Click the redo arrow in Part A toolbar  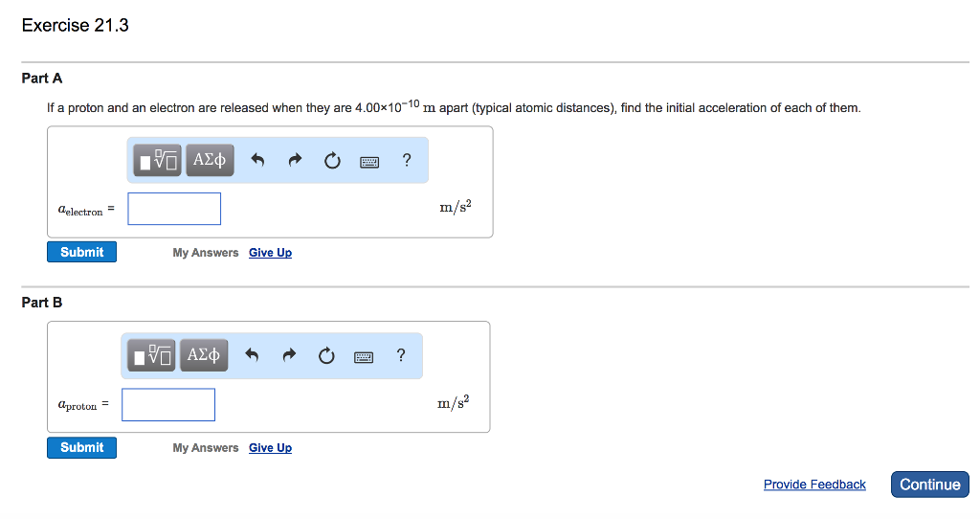pyautogui.click(x=295, y=161)
